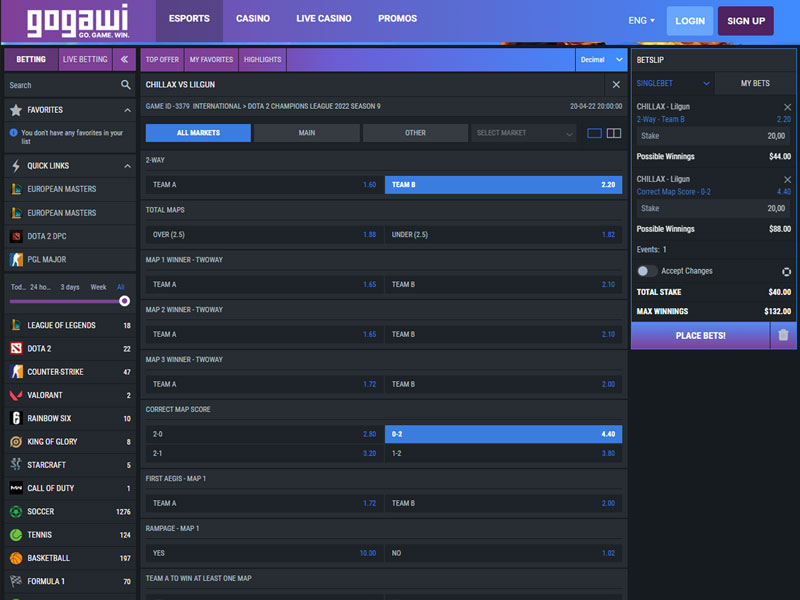Collapse the sidebar with double-chevron icon
800x600 pixels.
[x=124, y=59]
